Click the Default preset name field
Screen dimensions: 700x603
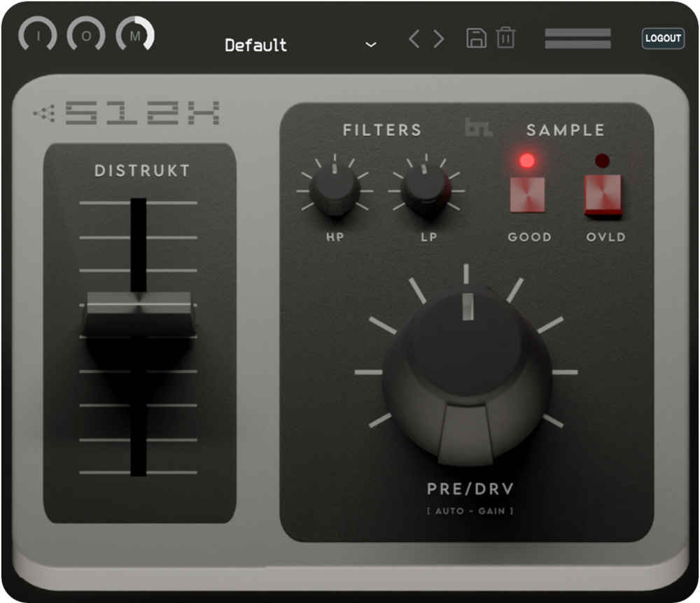pyautogui.click(x=256, y=45)
